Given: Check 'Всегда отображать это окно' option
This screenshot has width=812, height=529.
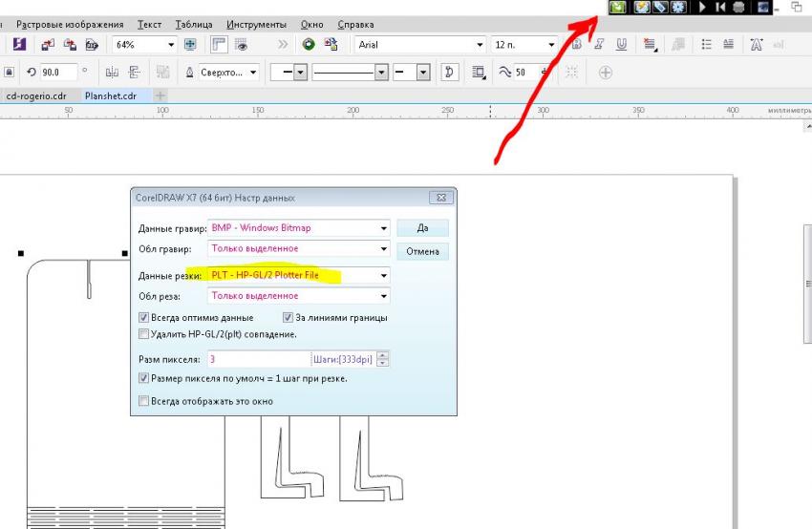Looking at the screenshot, I should click(x=144, y=401).
